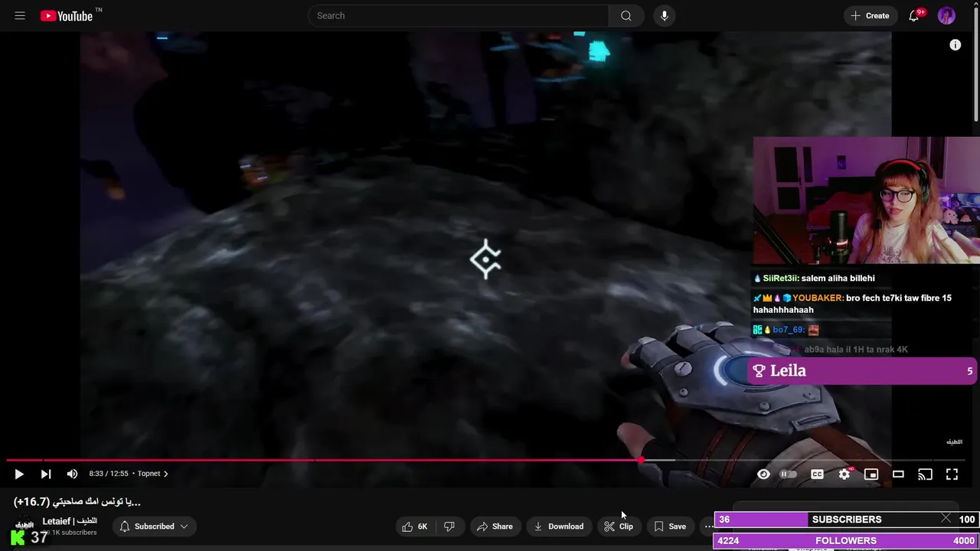Open the notifications bell
Viewport: 980px width, 551px height.
[913, 15]
